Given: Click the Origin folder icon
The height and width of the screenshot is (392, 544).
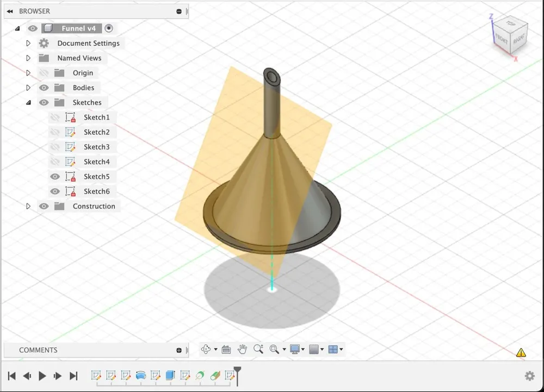Looking at the screenshot, I should pyautogui.click(x=59, y=73).
